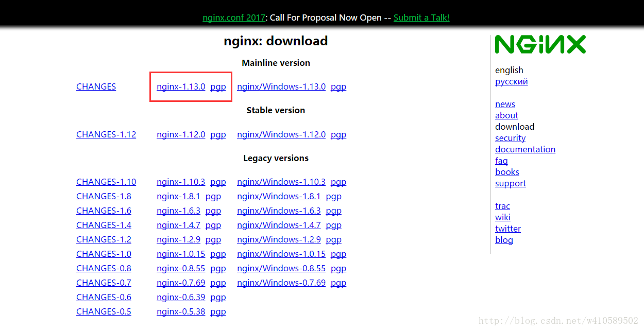Download nginx/Windows-0.8.55
This screenshot has height=331, width=644.
coord(281,268)
